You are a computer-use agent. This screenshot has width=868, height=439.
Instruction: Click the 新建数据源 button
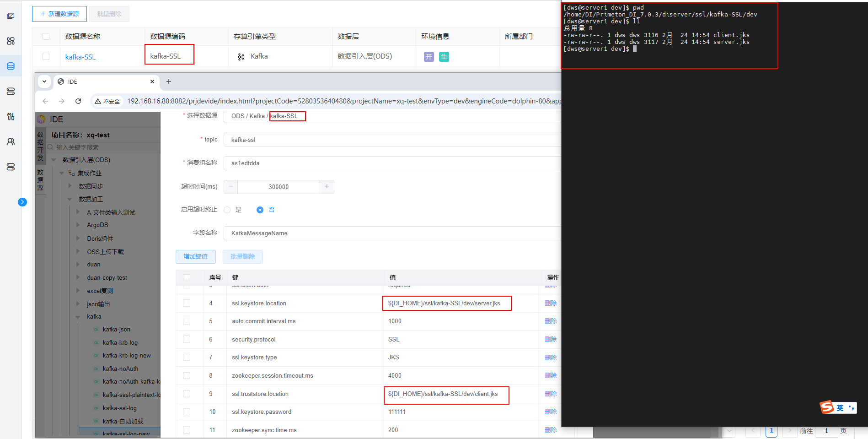coord(59,14)
